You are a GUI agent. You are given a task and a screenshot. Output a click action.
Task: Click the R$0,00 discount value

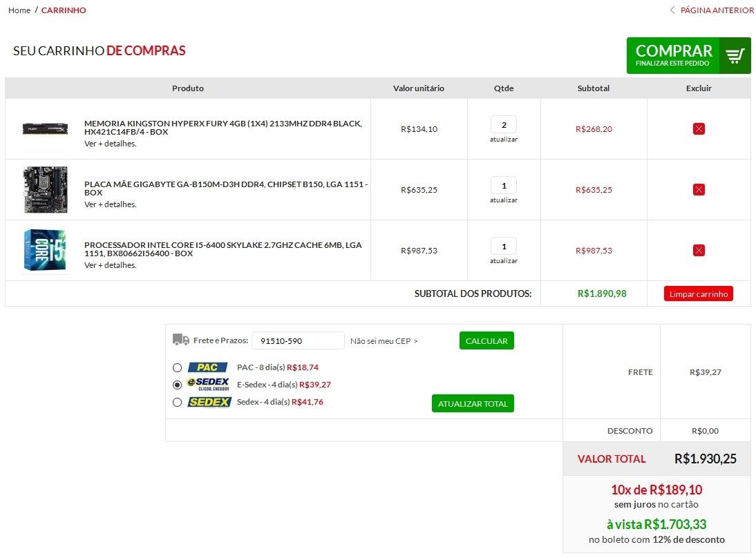tap(705, 431)
